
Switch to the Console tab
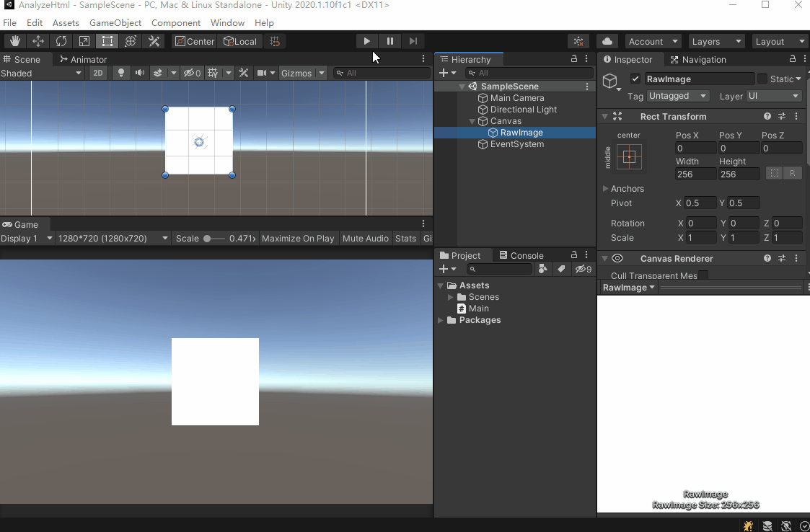521,255
